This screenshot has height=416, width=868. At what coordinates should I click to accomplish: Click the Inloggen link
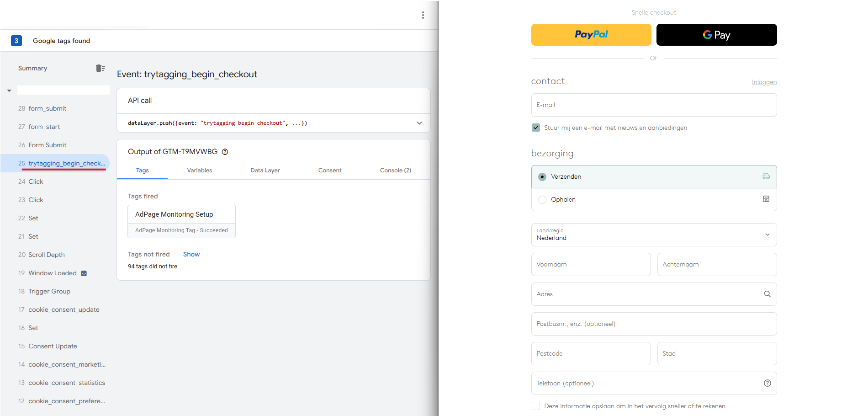point(764,82)
